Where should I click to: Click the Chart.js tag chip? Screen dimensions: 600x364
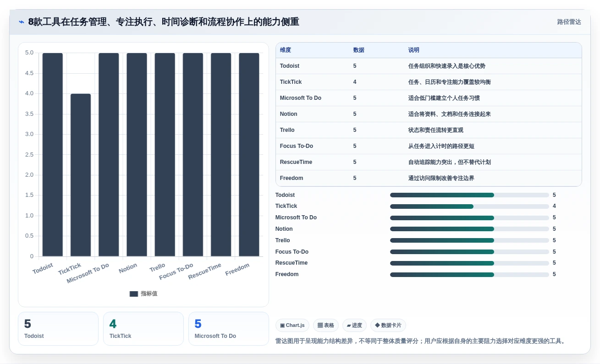292,326
